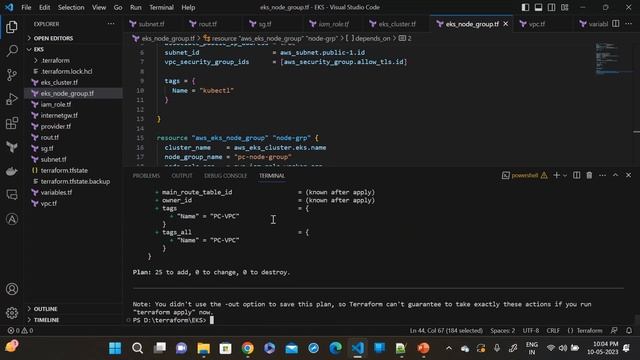
Task: Open the File menu
Action: [26, 7]
